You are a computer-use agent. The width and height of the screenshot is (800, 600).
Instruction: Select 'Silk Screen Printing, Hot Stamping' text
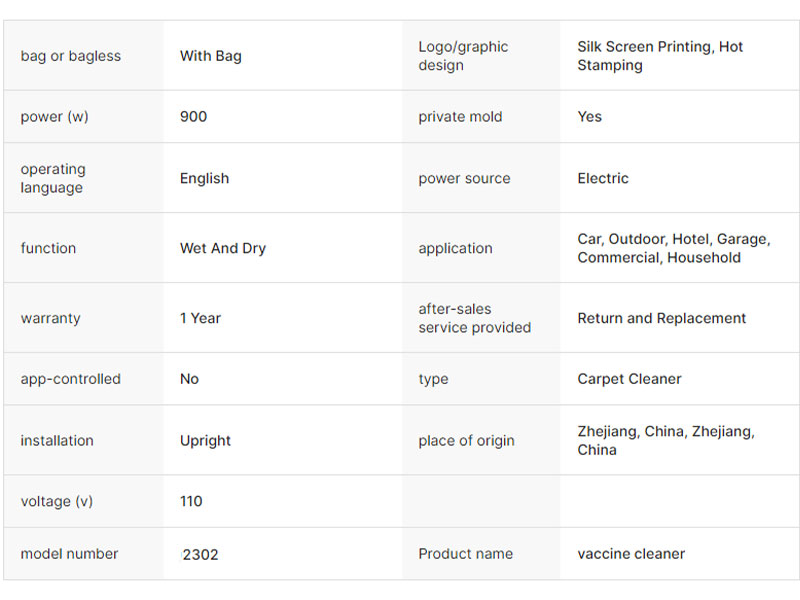(x=661, y=56)
